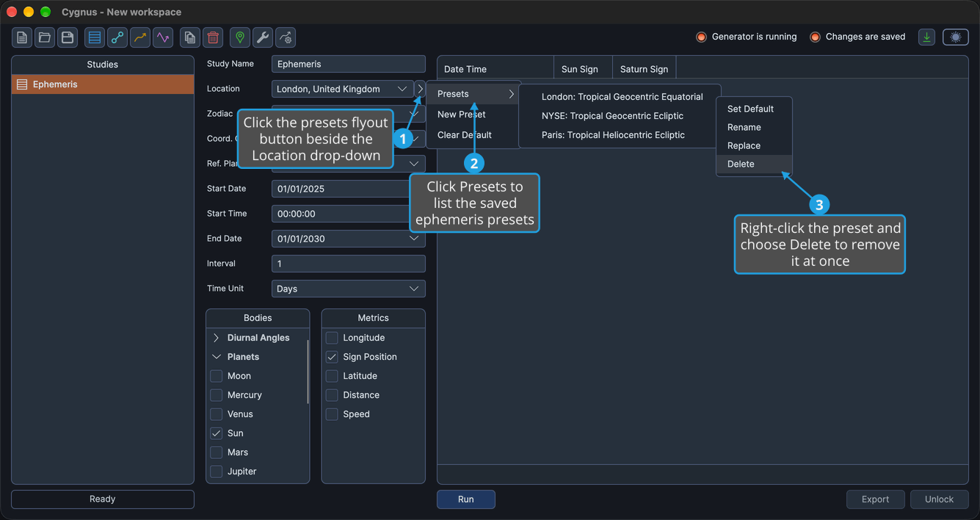
Task: Open settings with the wrench icon
Action: tap(263, 37)
